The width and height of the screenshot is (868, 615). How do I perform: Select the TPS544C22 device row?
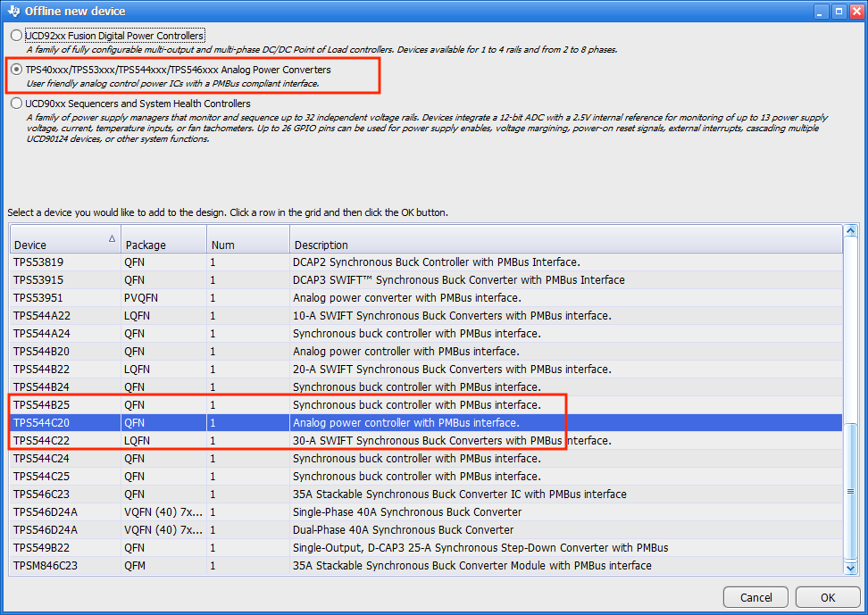tap(426, 441)
